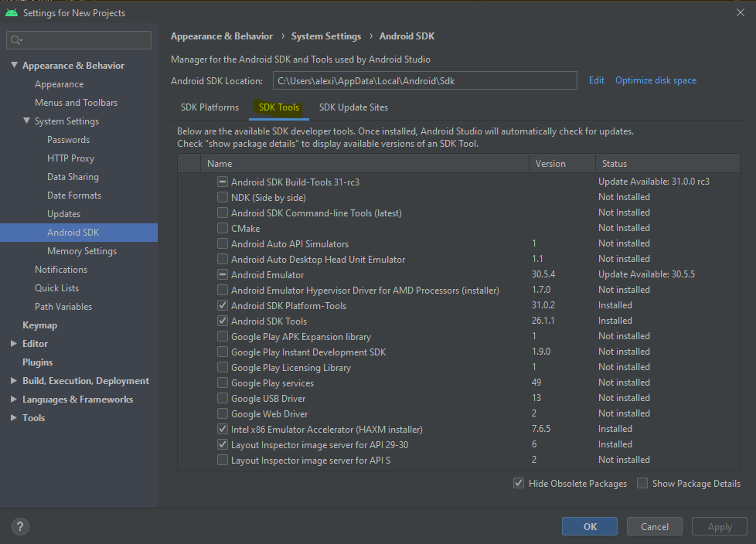Uncheck Layout Inspector image server for API 29-30
Image resolution: width=756 pixels, height=544 pixels.
coord(223,444)
